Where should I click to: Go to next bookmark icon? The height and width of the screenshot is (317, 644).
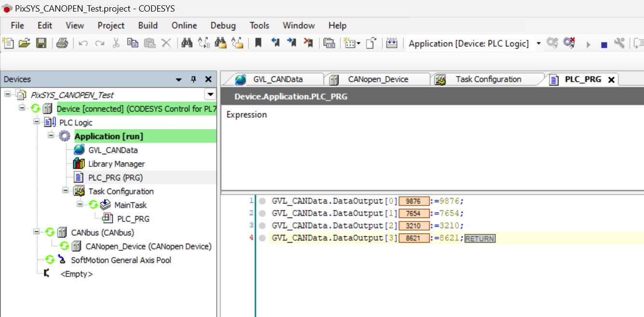[291, 43]
